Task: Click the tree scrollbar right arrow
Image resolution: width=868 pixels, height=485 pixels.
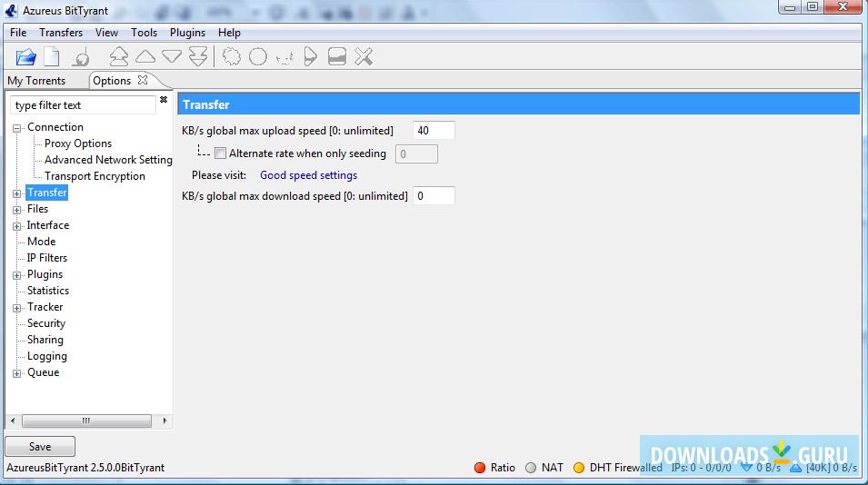Action: tap(165, 421)
